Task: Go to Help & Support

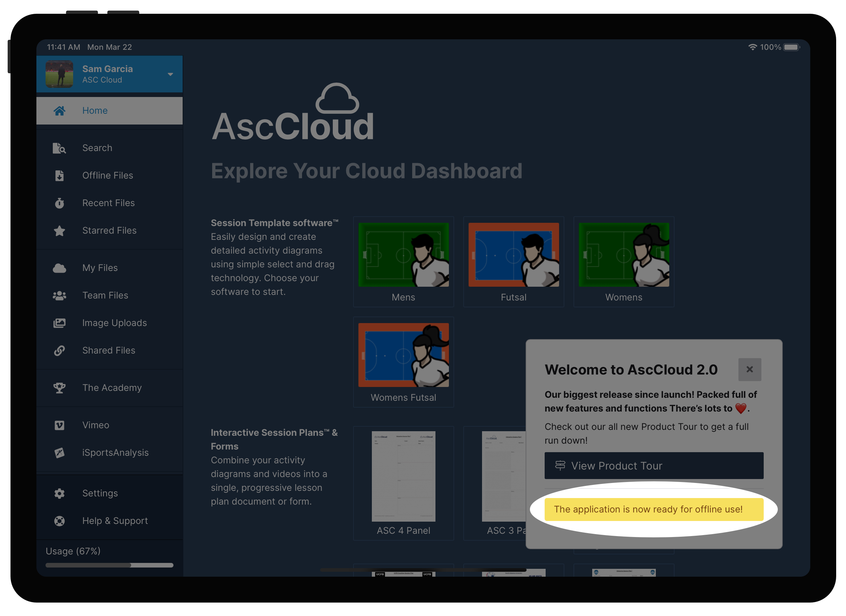Action: (115, 521)
